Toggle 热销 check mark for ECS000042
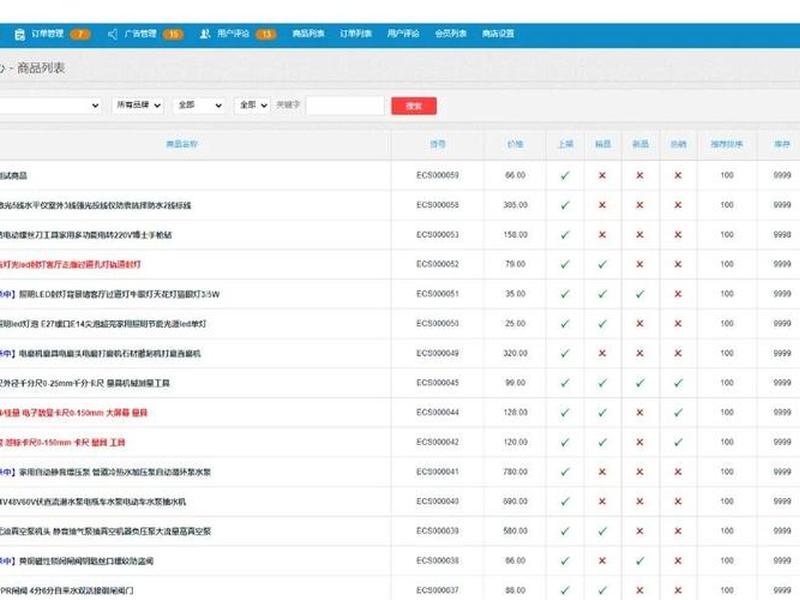Image resolution: width=800 pixels, height=600 pixels. click(x=678, y=442)
